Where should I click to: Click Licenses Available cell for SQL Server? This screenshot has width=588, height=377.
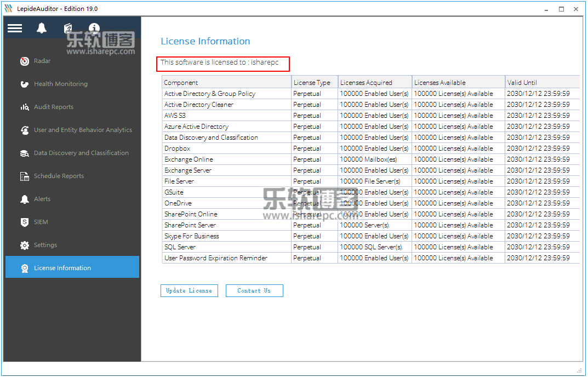pyautogui.click(x=459, y=247)
